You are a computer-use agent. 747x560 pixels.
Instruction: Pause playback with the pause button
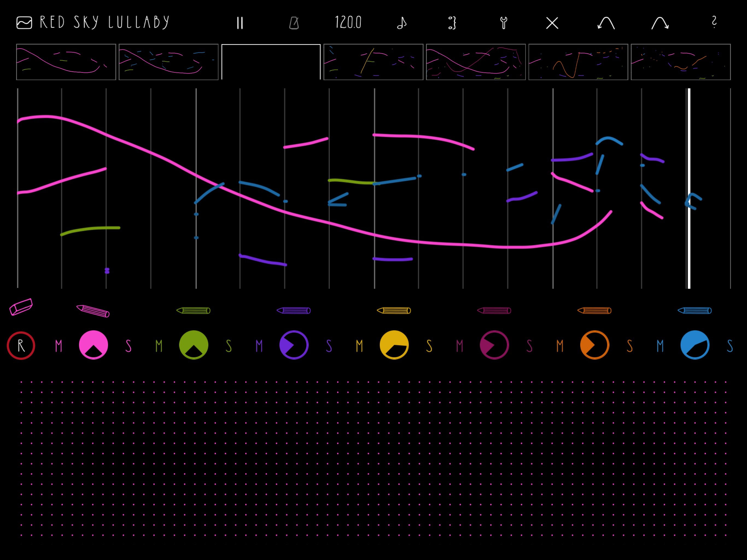click(240, 23)
